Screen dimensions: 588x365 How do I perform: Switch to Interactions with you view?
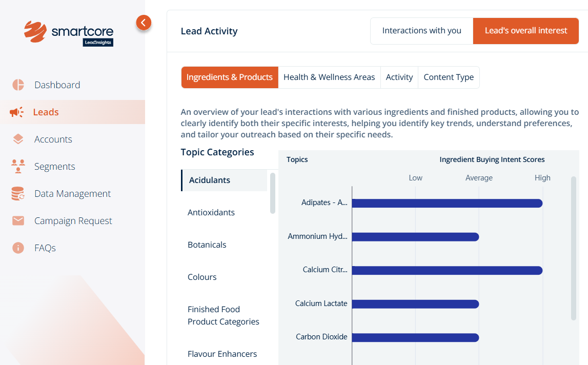421,31
